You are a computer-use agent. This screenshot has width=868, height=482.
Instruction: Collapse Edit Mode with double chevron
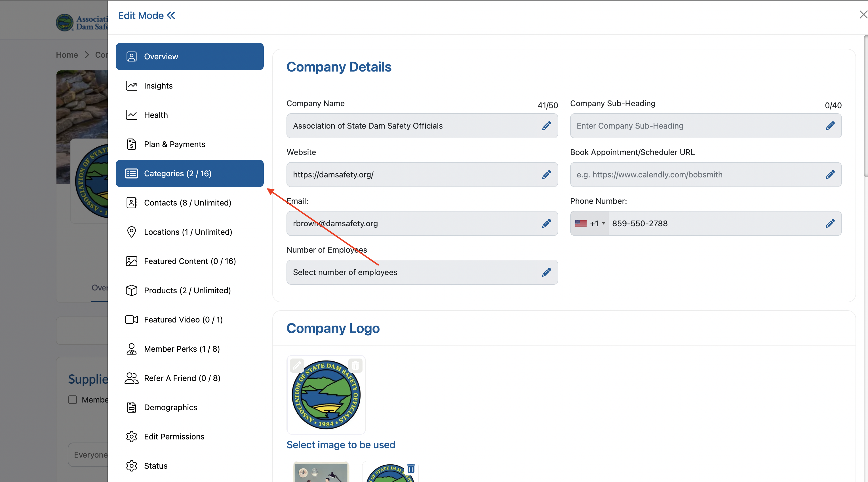(171, 16)
